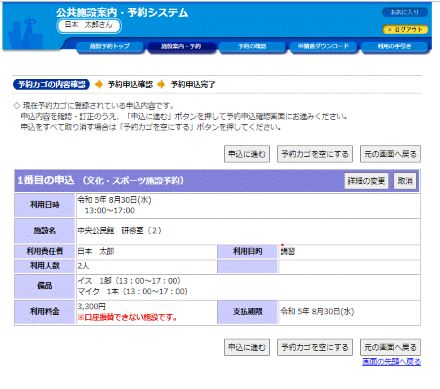This screenshot has width=440, height=389.
Task: Click the 日本 太郎さん user name badge
Action: [x=89, y=26]
